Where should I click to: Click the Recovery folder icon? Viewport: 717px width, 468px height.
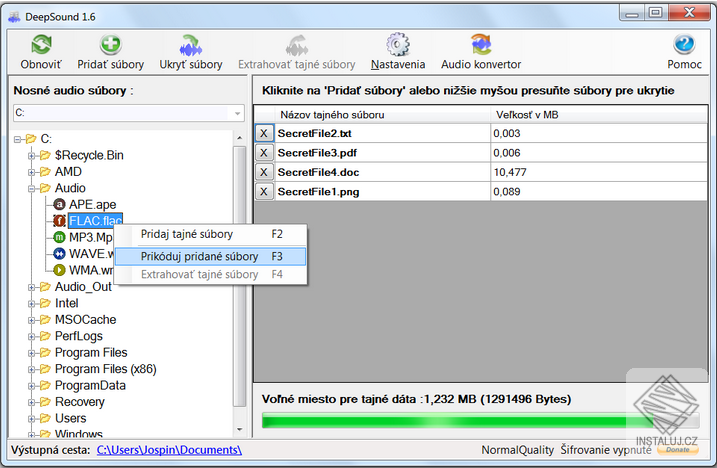point(45,402)
